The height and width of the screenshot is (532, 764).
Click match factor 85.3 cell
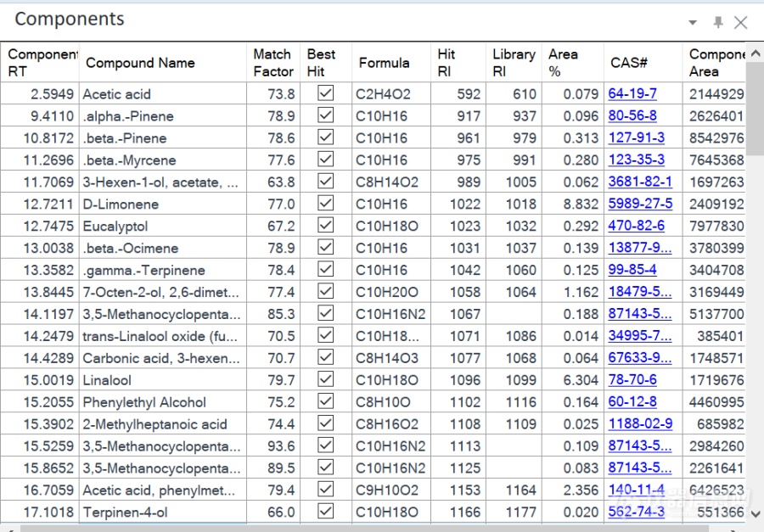(x=273, y=314)
